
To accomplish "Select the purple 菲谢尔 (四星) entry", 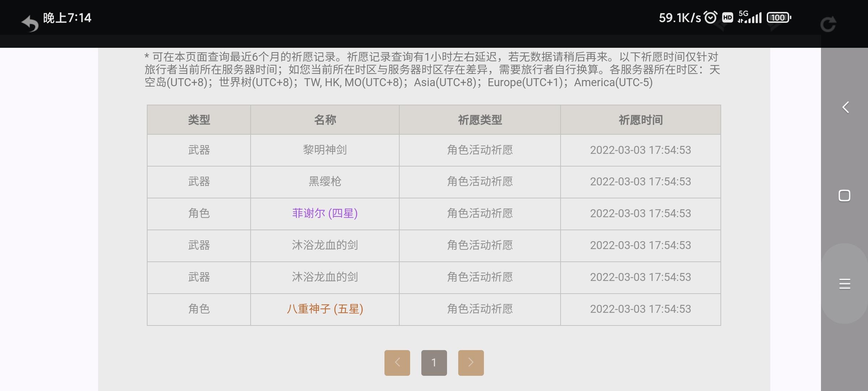I will (325, 213).
